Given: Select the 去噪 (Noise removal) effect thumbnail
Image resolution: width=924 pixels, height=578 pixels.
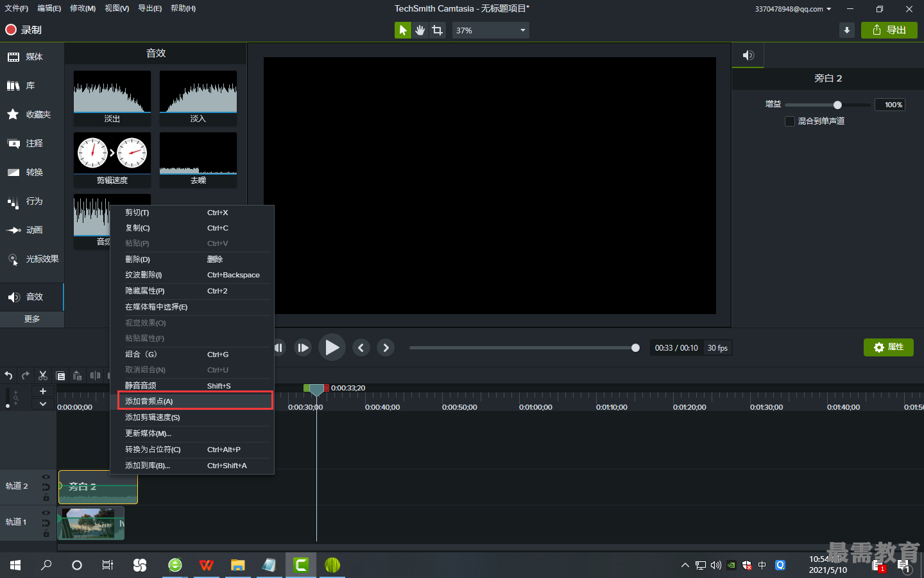Looking at the screenshot, I should tap(198, 159).
